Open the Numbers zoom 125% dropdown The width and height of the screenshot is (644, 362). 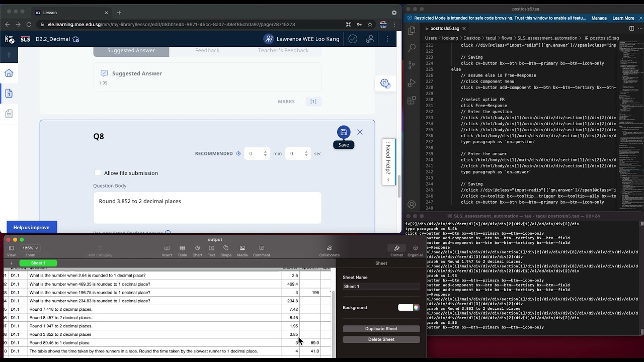[30, 248]
